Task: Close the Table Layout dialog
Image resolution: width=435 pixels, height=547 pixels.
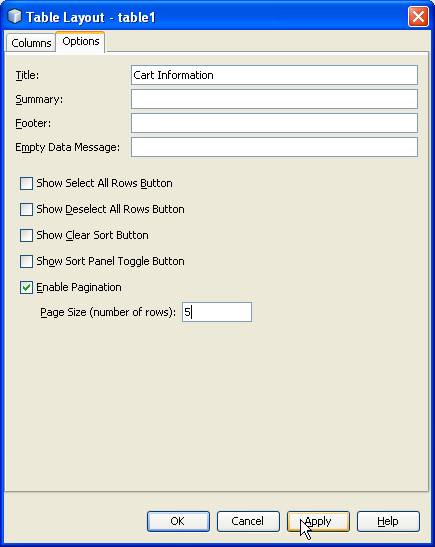Action: point(418,16)
